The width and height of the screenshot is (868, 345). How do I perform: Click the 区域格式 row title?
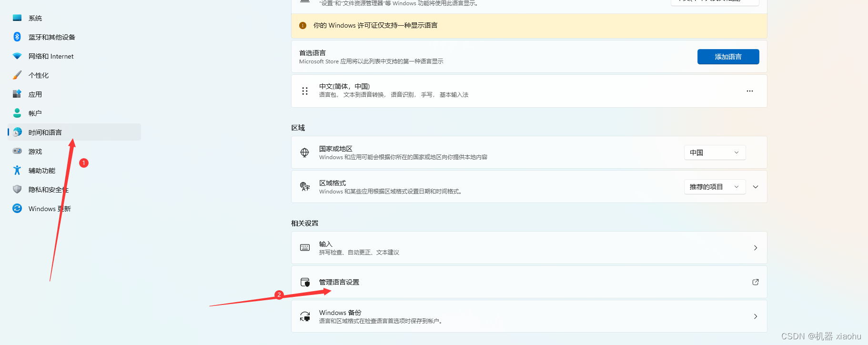(333, 183)
